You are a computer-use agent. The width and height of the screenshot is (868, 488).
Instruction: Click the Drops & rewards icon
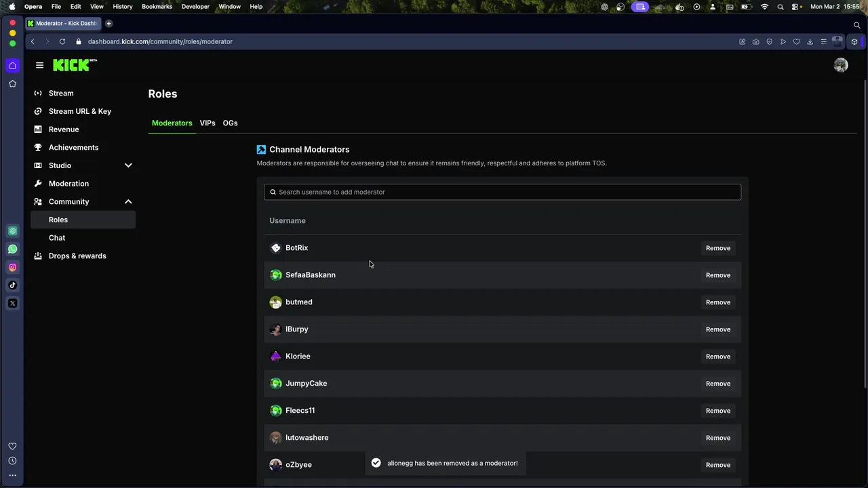[38, 256]
